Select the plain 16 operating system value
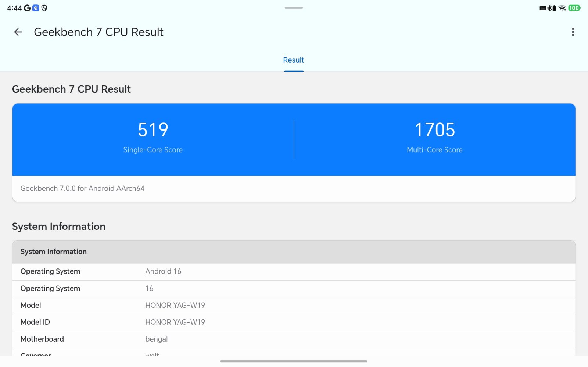The width and height of the screenshot is (588, 367). point(149,288)
